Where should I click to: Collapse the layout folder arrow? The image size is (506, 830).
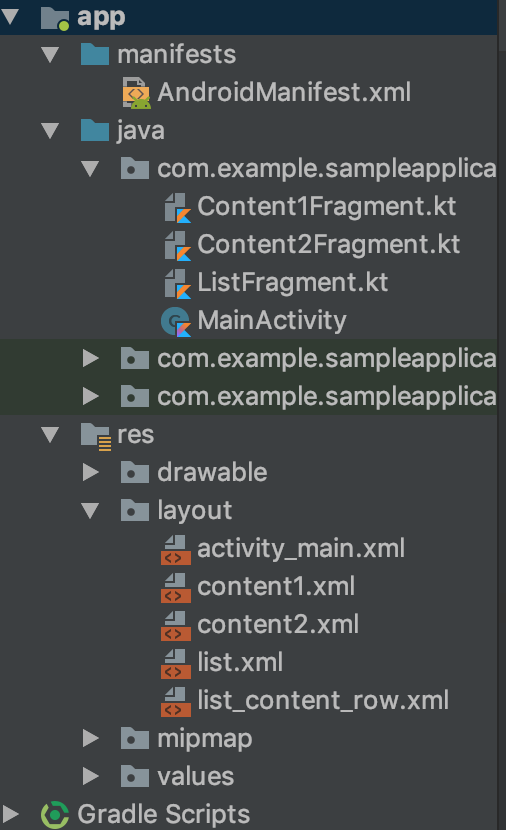pos(91,511)
